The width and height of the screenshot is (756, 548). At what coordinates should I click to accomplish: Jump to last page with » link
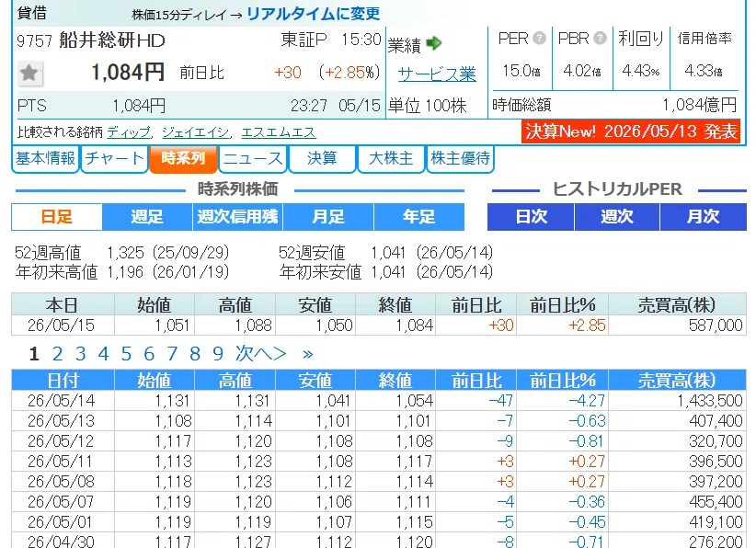pyautogui.click(x=307, y=355)
